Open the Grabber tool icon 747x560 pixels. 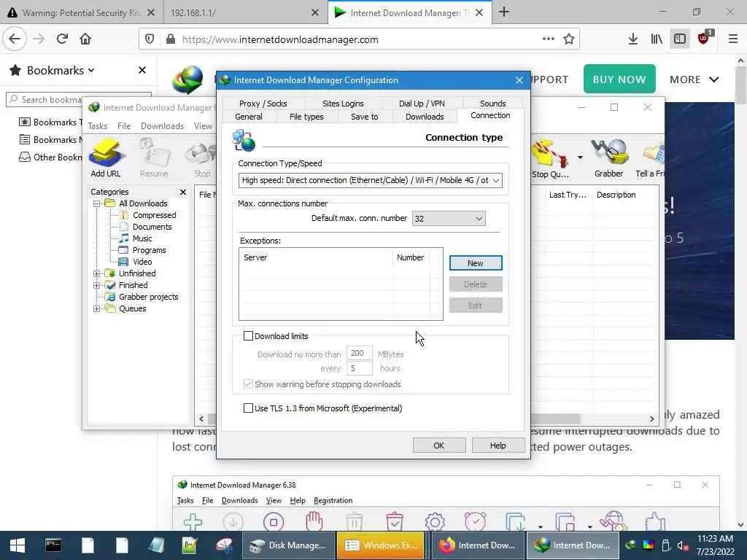608,158
